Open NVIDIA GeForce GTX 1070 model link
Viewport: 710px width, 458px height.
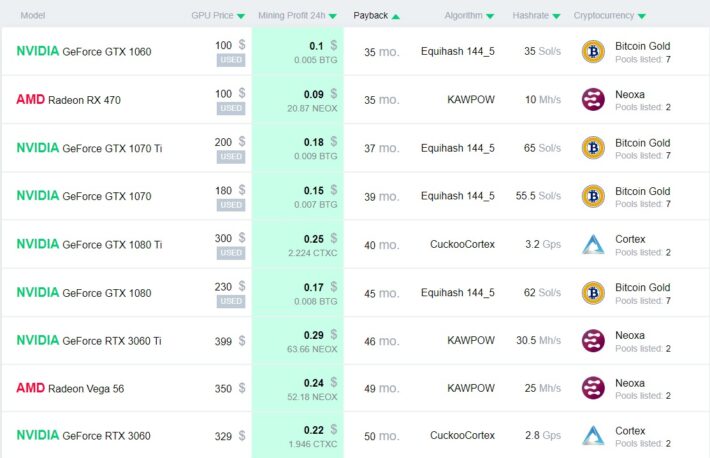[84, 196]
